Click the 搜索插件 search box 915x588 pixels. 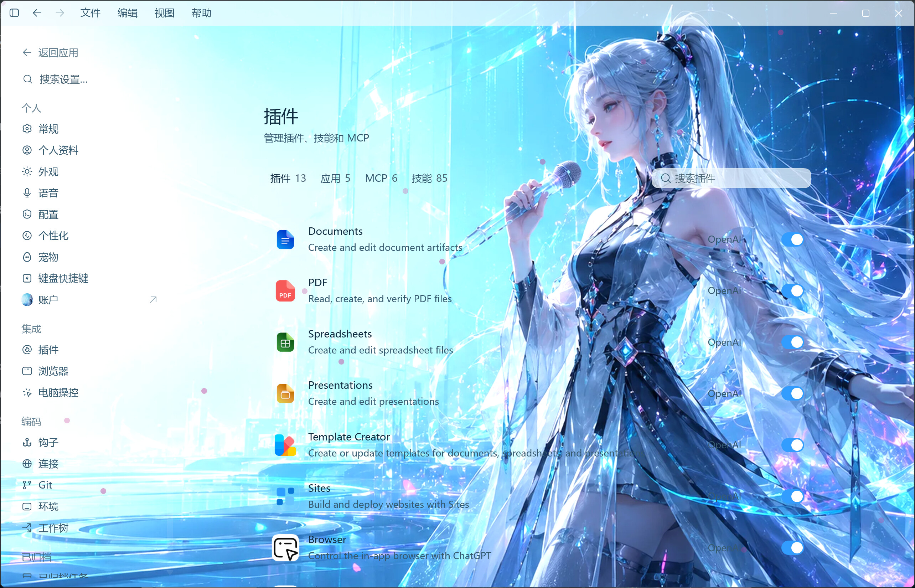click(x=731, y=178)
